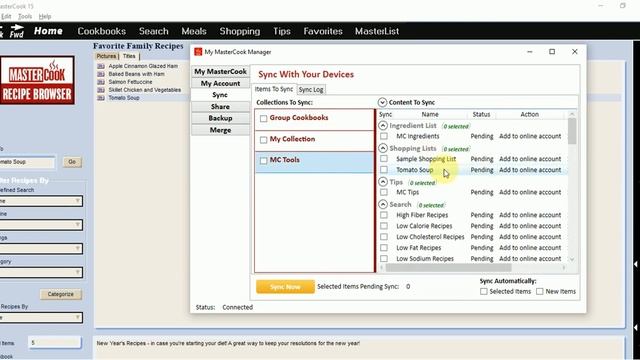Open the Category filter dropdown
The height and width of the screenshot is (360, 640).
tap(41, 272)
